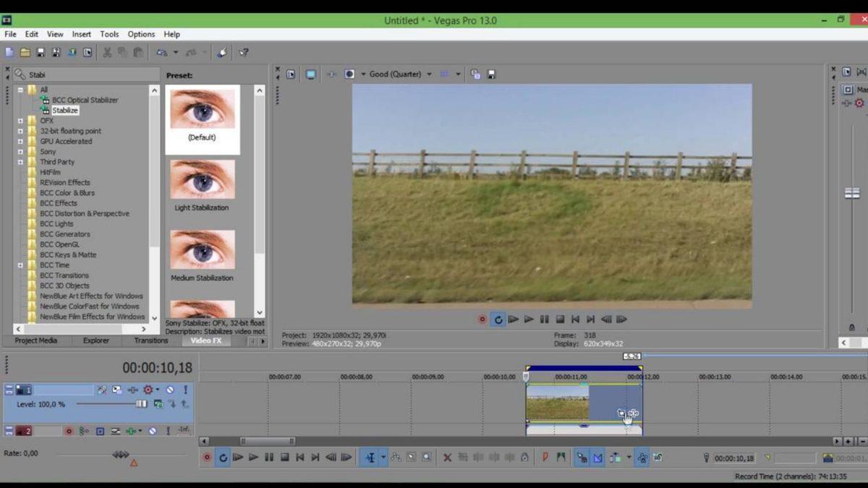Viewport: 868px width, 488px height.
Task: Click the Save Snapshot to File icon in preview
Action: coord(493,74)
